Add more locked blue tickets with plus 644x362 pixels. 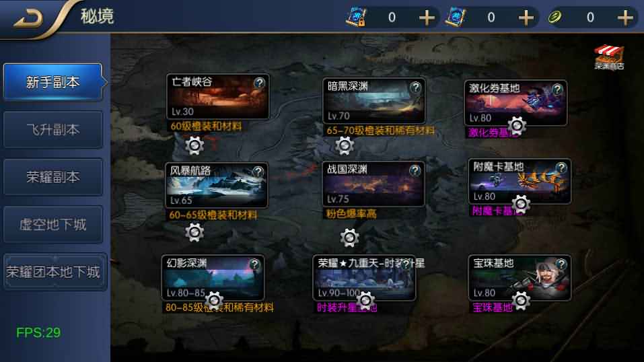click(x=427, y=17)
